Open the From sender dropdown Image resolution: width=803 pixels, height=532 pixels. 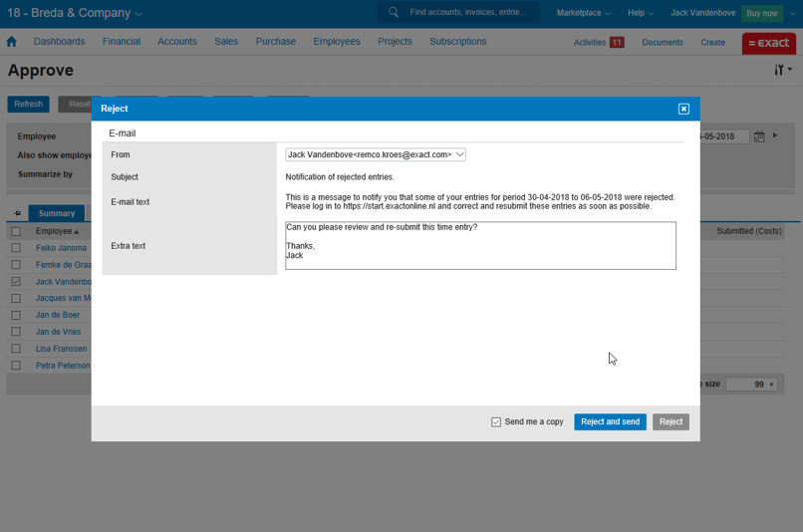376,154
